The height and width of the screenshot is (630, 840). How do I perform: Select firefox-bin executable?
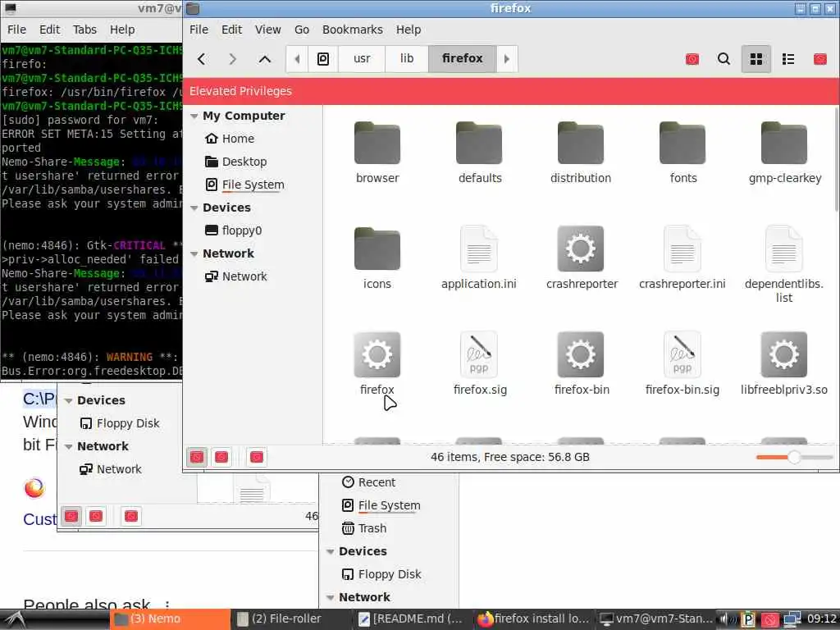(x=582, y=364)
